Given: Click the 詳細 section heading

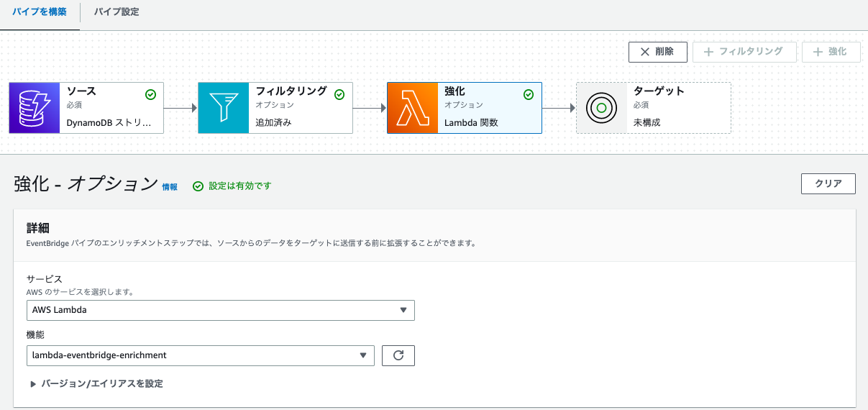Looking at the screenshot, I should [38, 228].
